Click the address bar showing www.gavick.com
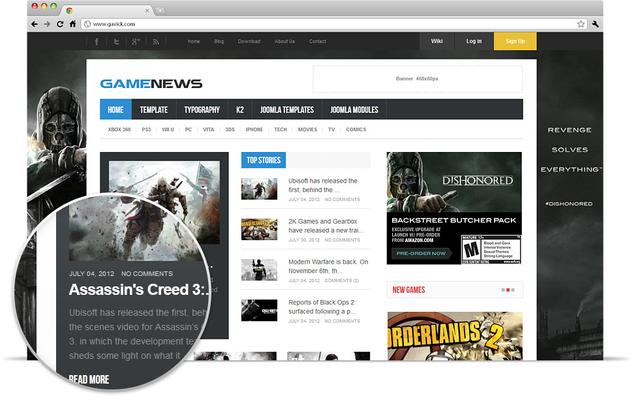This screenshot has width=640, height=411. pos(334,24)
